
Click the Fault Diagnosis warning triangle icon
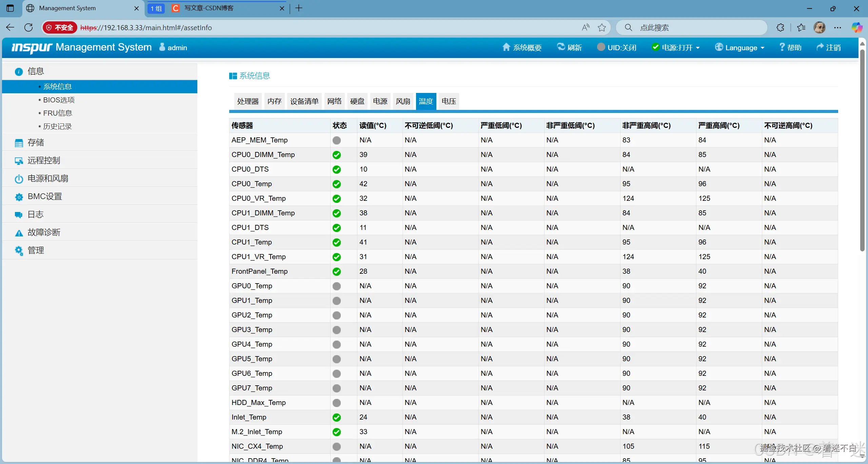pyautogui.click(x=19, y=233)
